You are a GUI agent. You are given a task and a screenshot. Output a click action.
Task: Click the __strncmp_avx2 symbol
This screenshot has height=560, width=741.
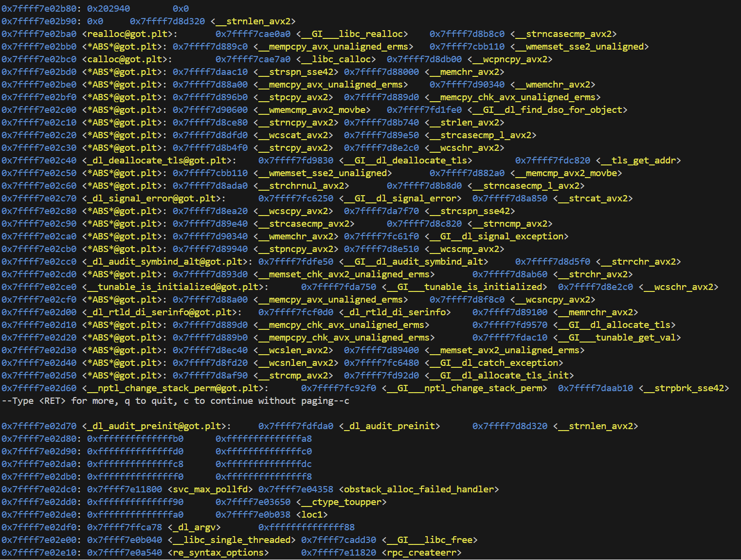510,224
